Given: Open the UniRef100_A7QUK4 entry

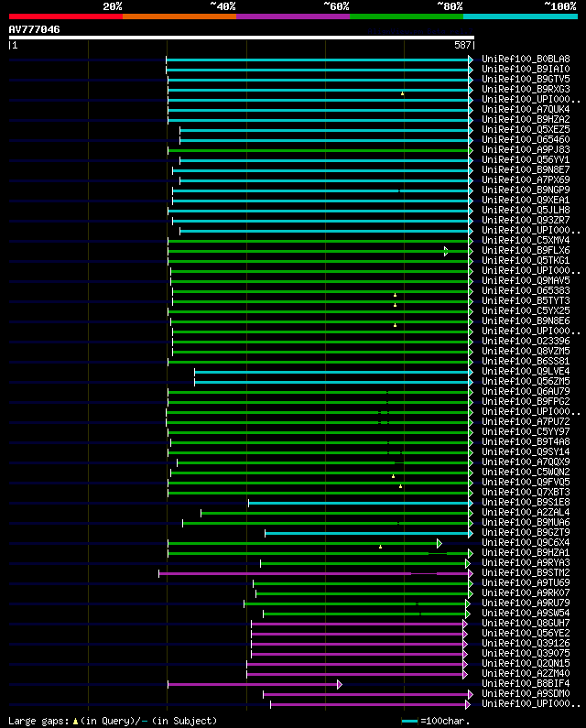Looking at the screenshot, I should [526, 110].
